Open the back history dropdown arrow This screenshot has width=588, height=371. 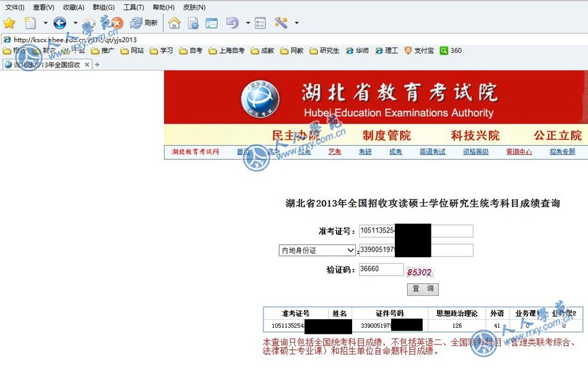point(76,23)
